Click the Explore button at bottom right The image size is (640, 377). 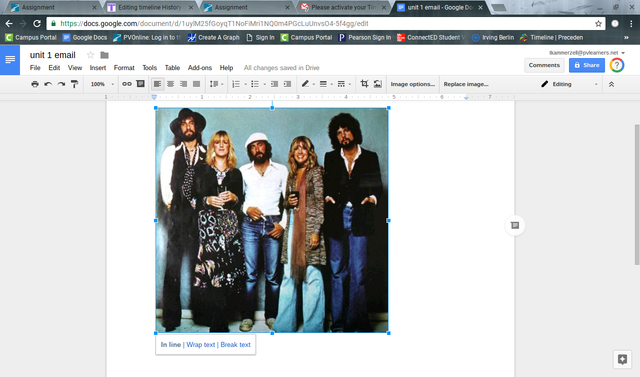[622, 359]
